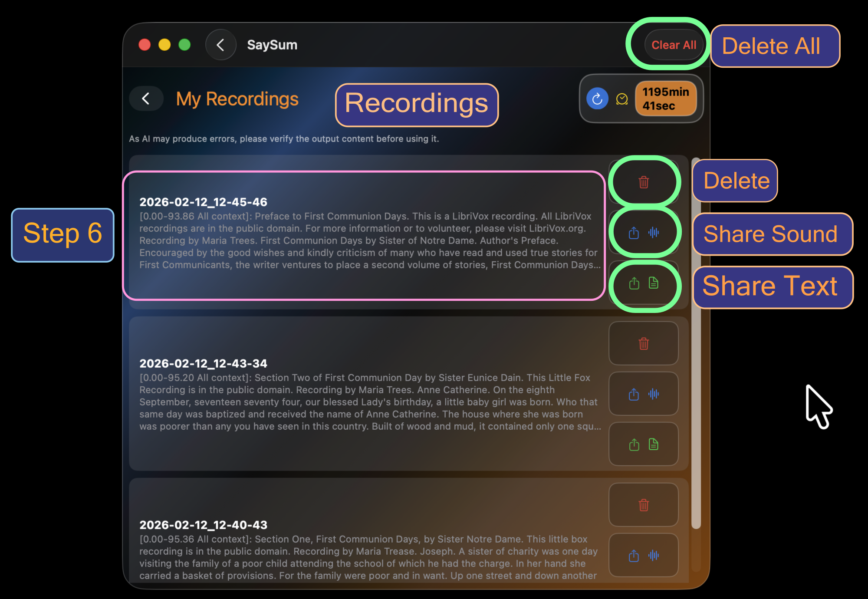868x599 pixels.
Task: Click the 1195min 41sec time badge
Action: pos(665,98)
